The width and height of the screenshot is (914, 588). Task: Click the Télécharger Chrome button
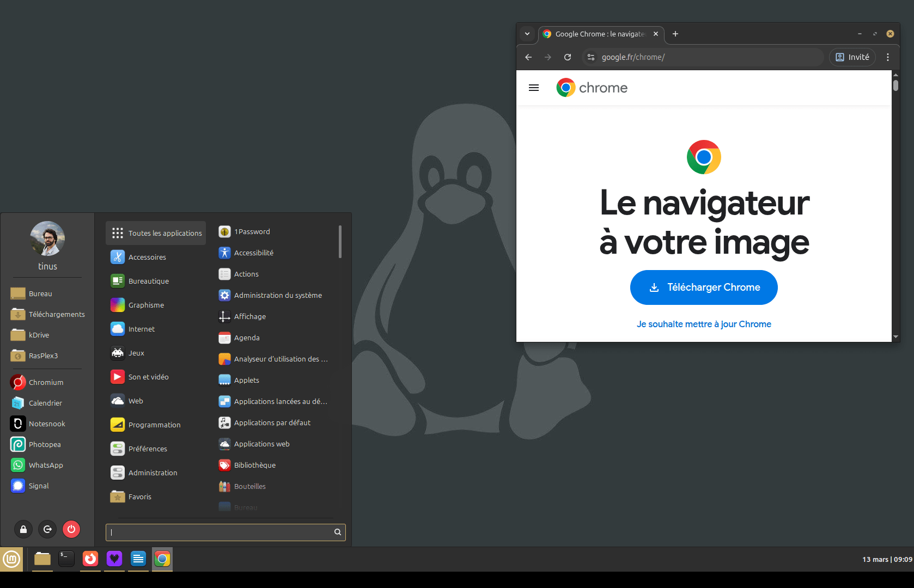tap(704, 287)
